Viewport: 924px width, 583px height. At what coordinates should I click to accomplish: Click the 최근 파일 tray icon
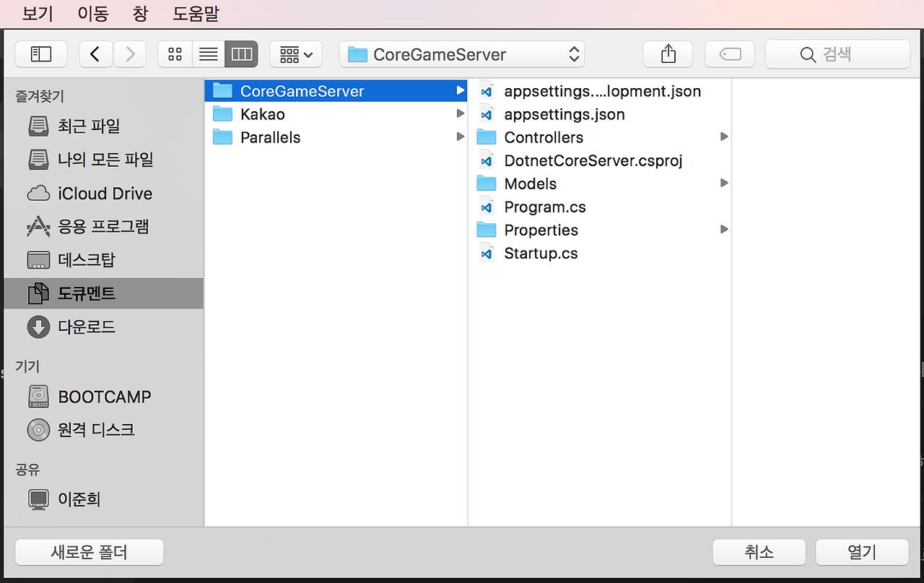38,126
